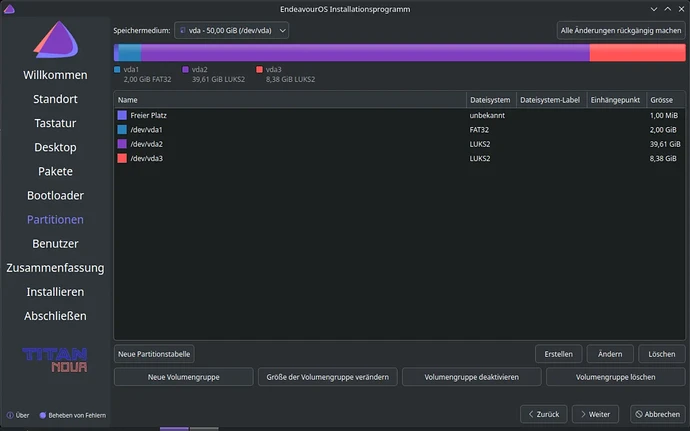Viewport: 690px width, 431px height.
Task: Click the Grösse column header
Action: click(665, 100)
